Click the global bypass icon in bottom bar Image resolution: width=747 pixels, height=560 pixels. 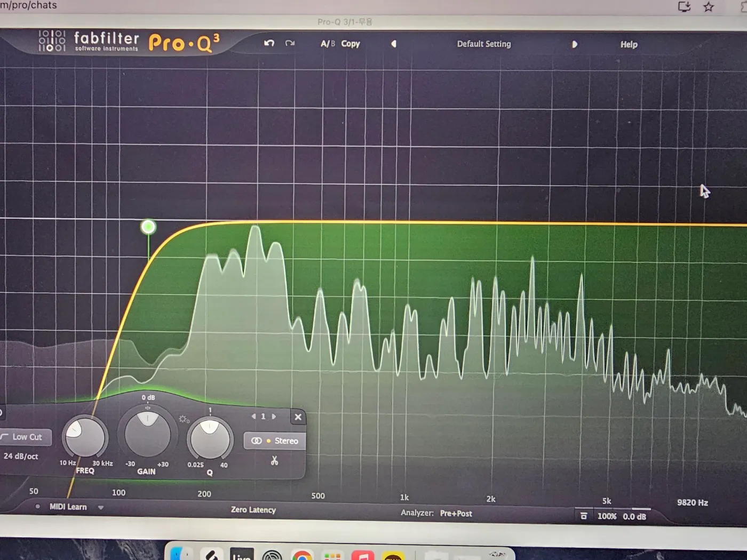point(584,516)
